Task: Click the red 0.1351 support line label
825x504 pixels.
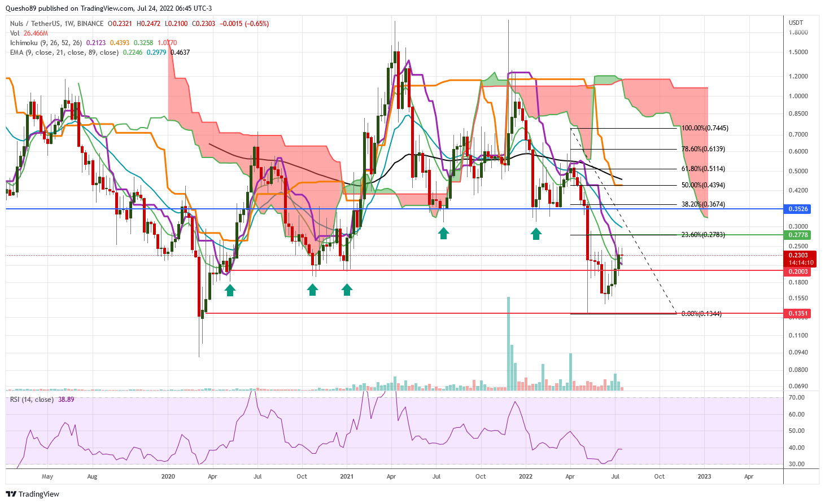Action: pyautogui.click(x=798, y=313)
